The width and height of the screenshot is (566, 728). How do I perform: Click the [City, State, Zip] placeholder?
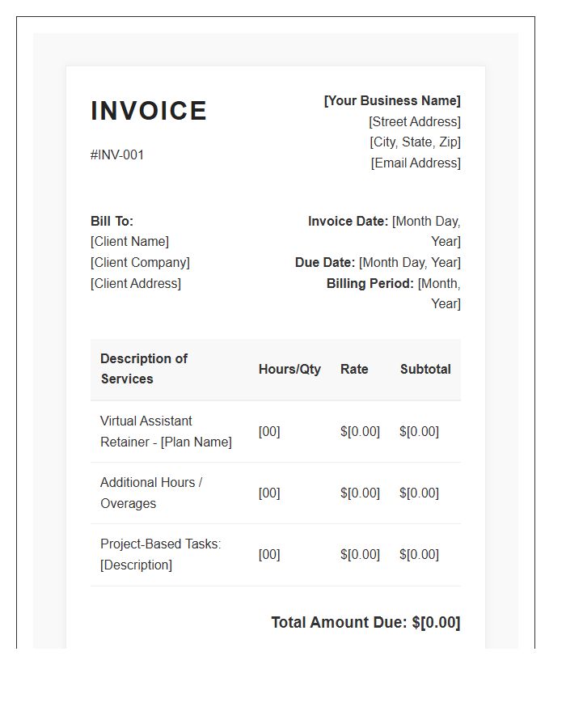tap(416, 142)
